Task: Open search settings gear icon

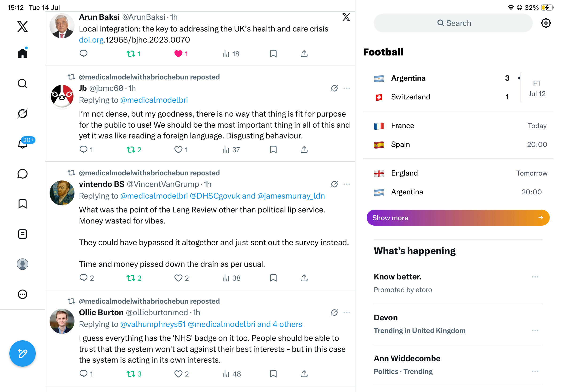Action: coord(545,23)
